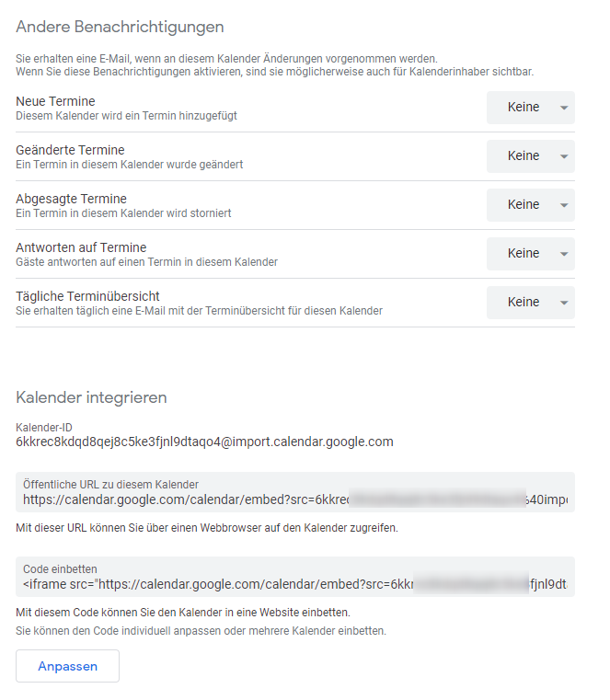Click the Tägliche Terminübersicht dropdown arrow icon
The width and height of the screenshot is (610, 700).
tap(563, 303)
